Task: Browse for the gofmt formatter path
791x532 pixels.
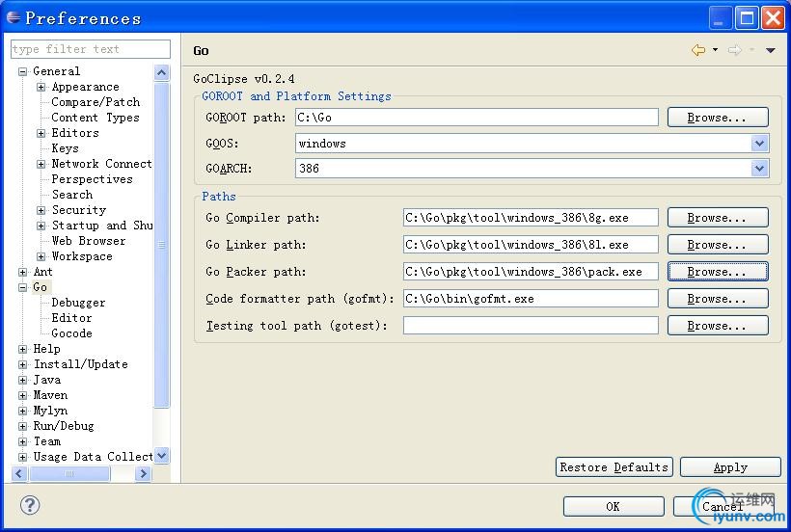Action: 718,299
